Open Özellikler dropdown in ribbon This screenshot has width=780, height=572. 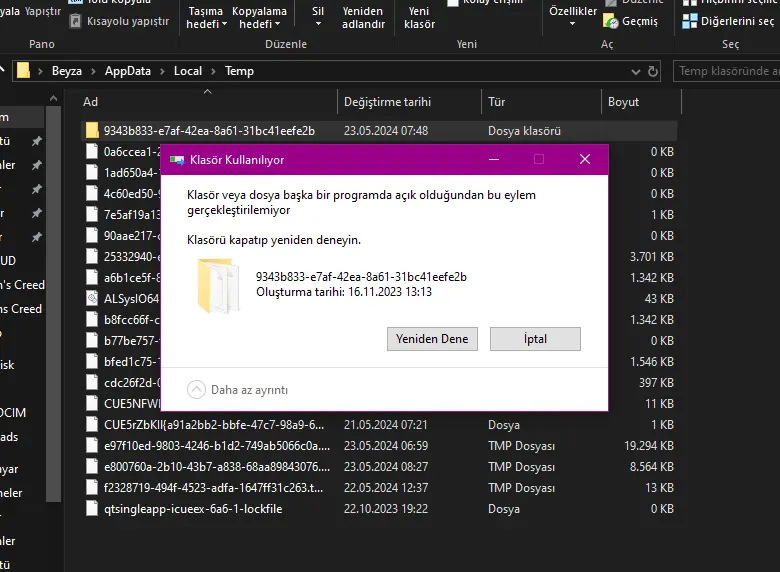[573, 17]
